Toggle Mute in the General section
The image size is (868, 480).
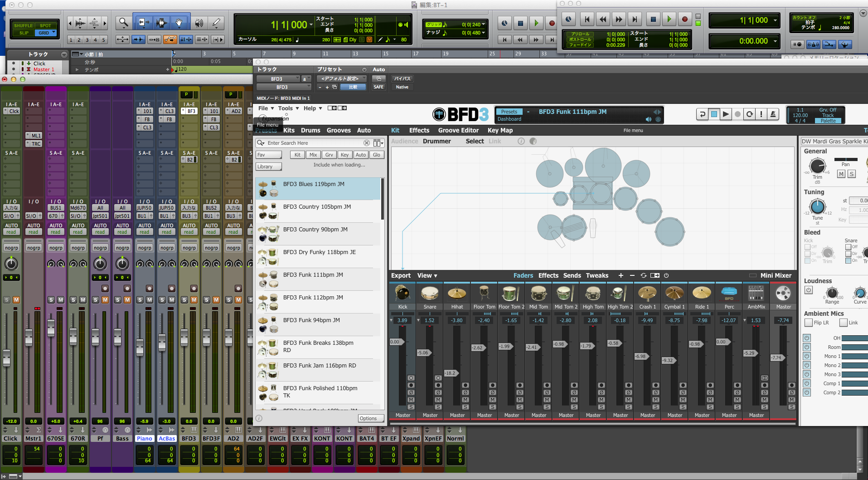coord(841,174)
